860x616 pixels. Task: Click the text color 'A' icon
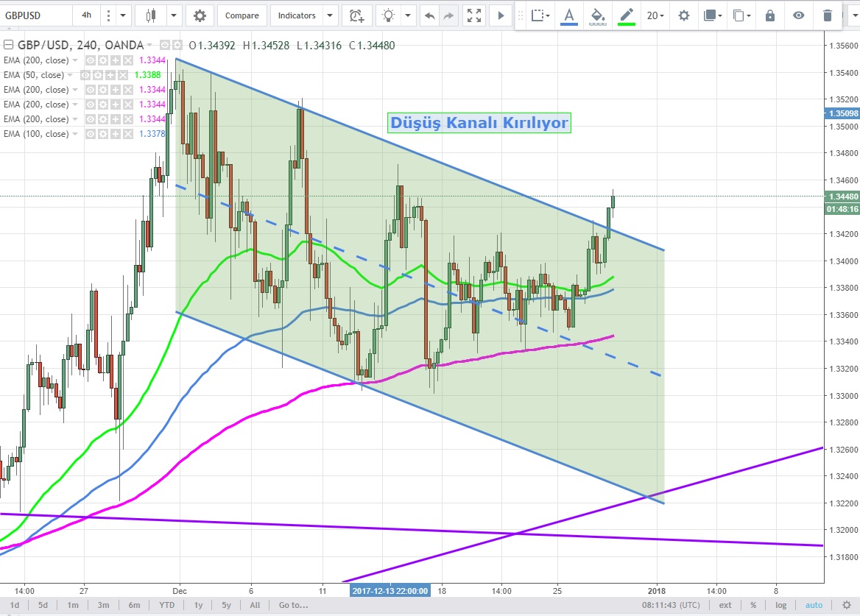coord(568,15)
